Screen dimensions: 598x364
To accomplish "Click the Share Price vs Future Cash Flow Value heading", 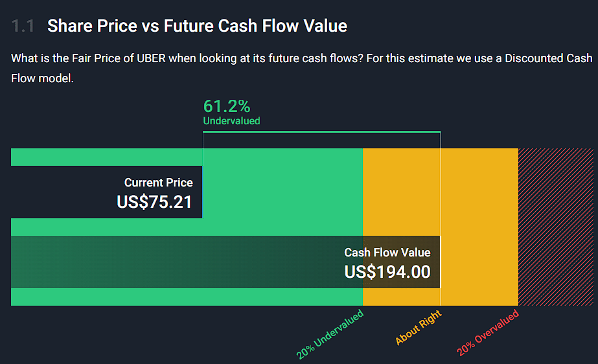I will (197, 27).
